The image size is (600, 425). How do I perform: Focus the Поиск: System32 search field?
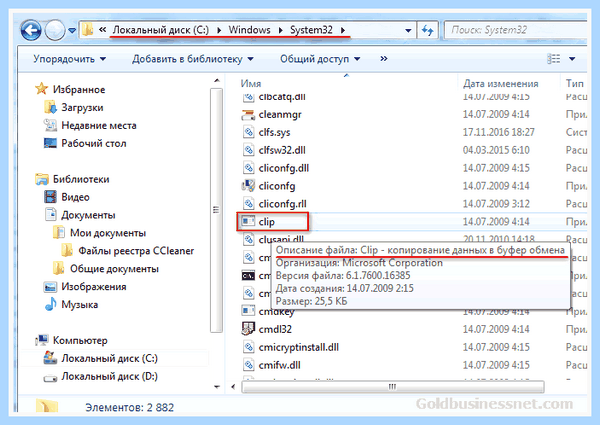tap(517, 30)
